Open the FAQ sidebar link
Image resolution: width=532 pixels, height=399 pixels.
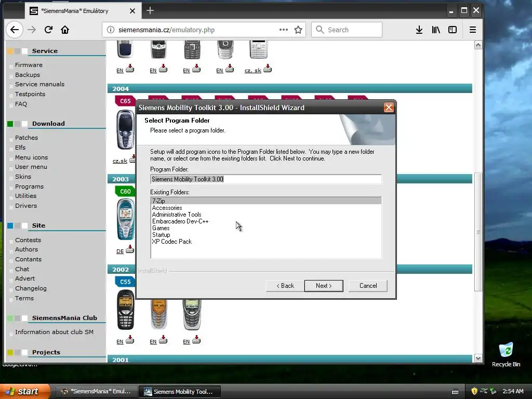21,104
